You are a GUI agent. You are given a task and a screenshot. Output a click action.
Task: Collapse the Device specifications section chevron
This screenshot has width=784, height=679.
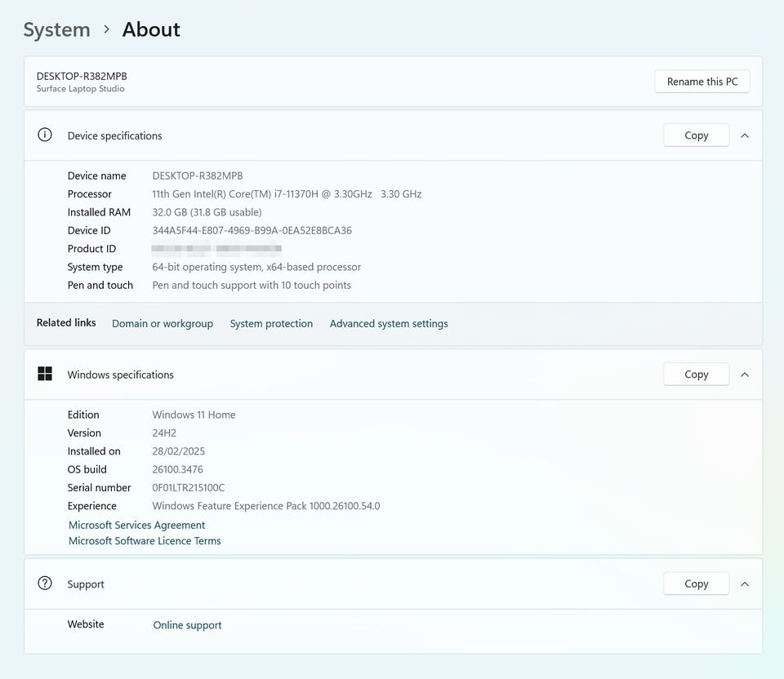[744, 135]
